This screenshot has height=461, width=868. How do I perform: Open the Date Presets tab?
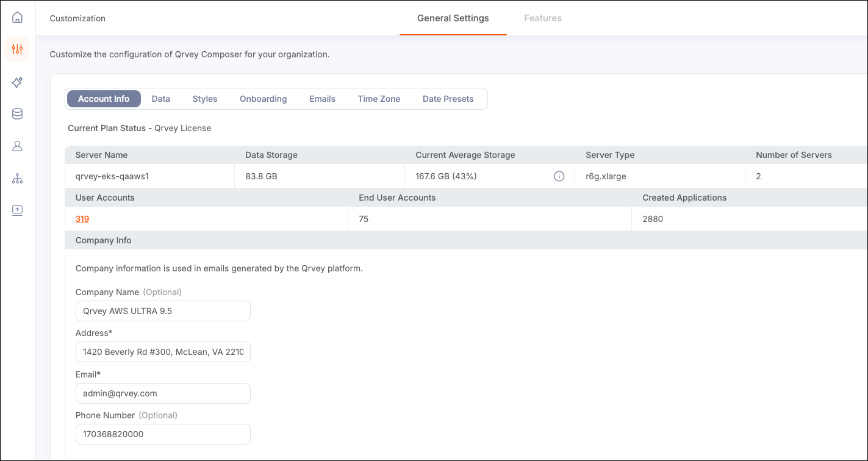pyautogui.click(x=448, y=99)
